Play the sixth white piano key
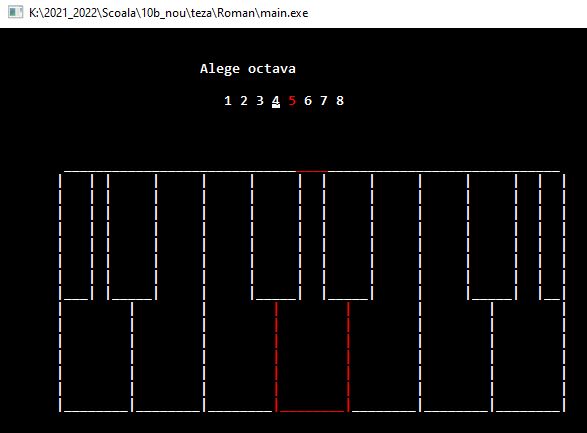The image size is (587, 433). [x=456, y=356]
